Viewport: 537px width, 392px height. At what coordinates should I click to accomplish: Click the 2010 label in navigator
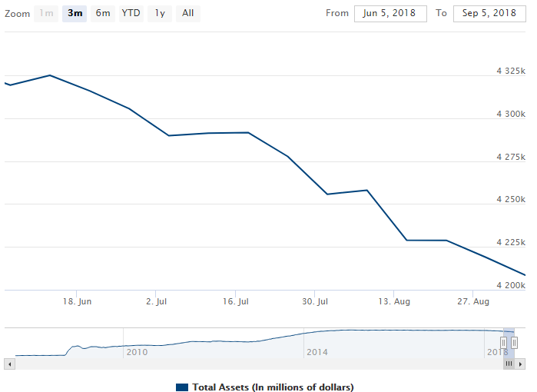pos(137,352)
